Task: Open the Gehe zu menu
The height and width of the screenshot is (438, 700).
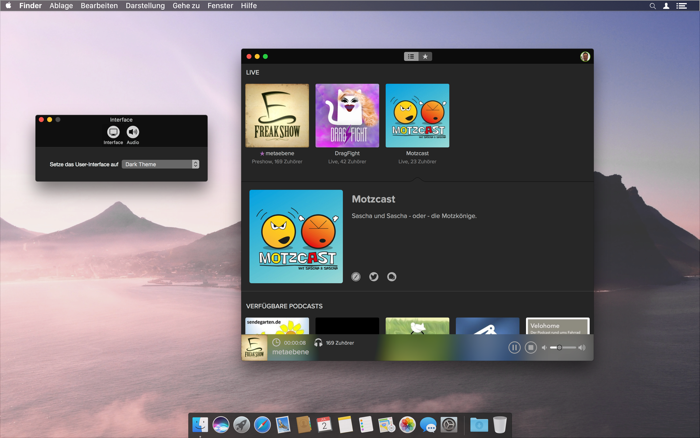Action: click(186, 6)
